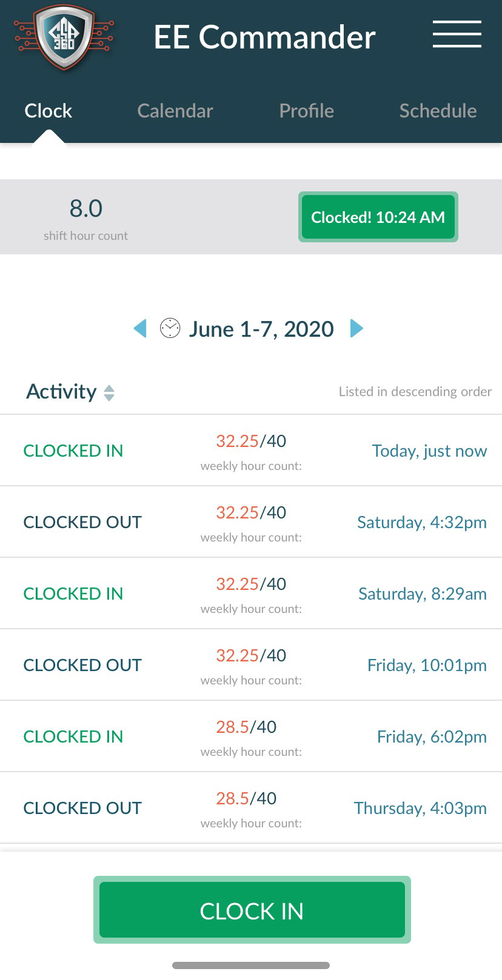Open the hamburger menu
Viewport: 502px width, 980px height.
(x=457, y=34)
